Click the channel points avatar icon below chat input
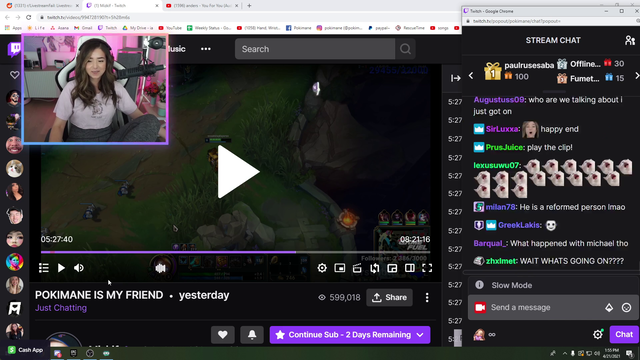Screen dimensions: 640x360 [479, 335]
